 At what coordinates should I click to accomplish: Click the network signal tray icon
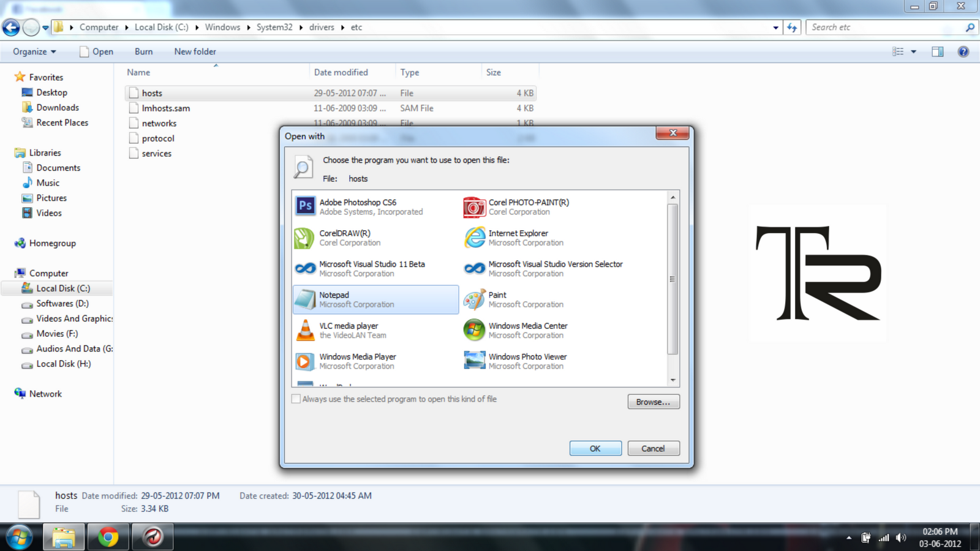point(883,538)
